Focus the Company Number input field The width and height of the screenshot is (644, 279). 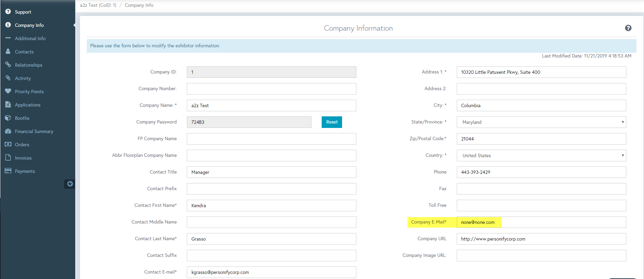(271, 89)
